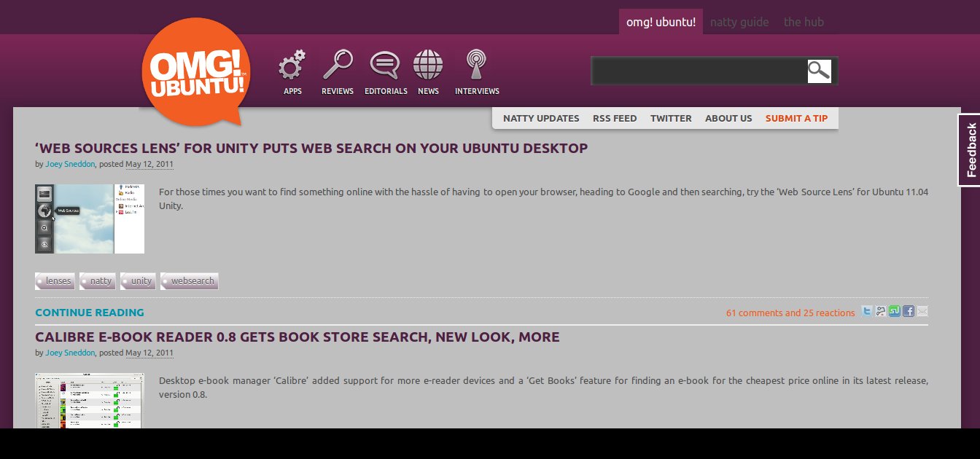Image resolution: width=980 pixels, height=459 pixels.
Task: Go to Editorials speech bubble icon
Action: click(x=385, y=65)
